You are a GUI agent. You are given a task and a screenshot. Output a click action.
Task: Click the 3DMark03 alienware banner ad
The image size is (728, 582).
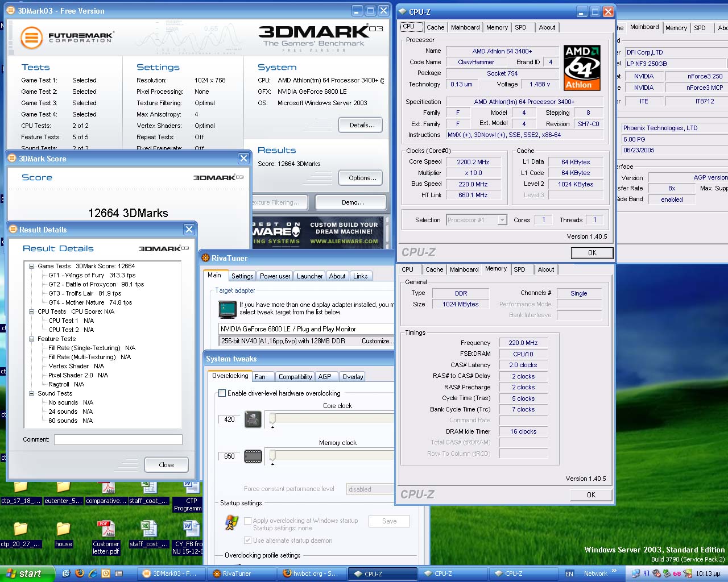317,232
